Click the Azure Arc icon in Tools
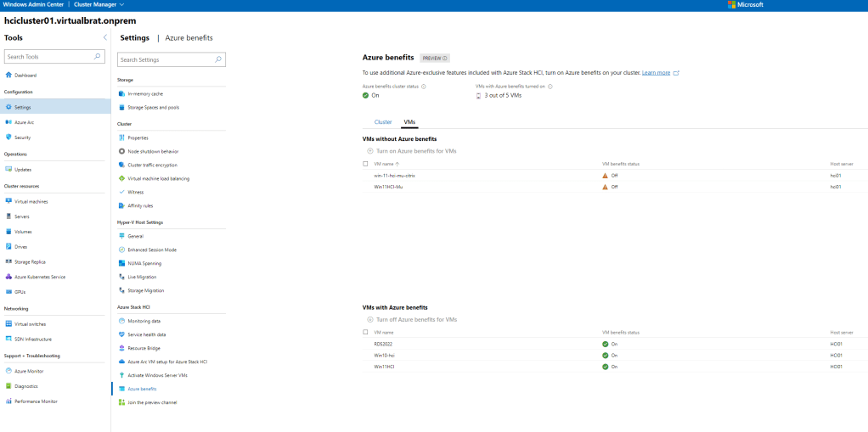 click(x=8, y=122)
